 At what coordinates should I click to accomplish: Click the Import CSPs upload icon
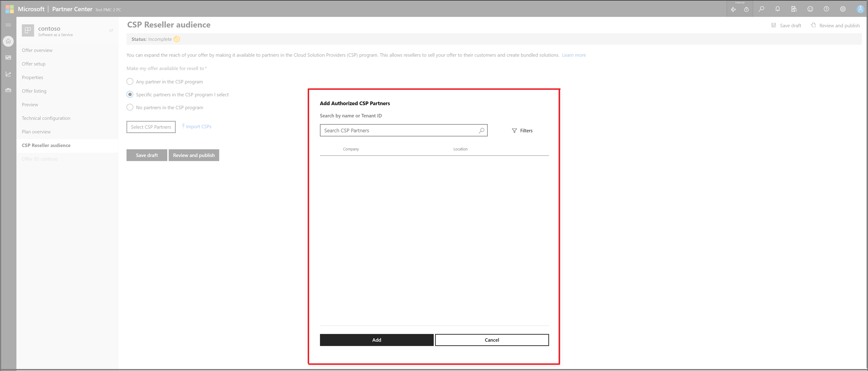point(183,126)
